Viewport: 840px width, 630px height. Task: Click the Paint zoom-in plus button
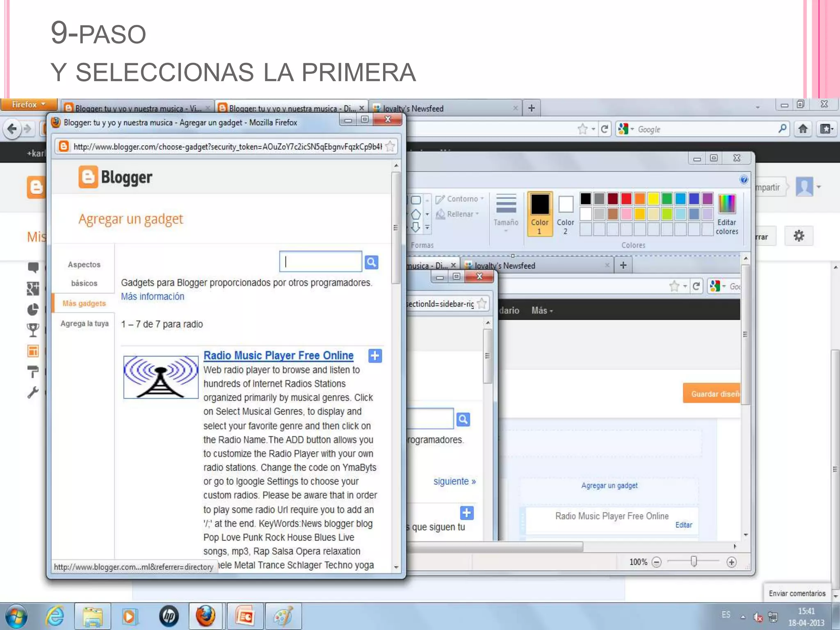point(731,562)
